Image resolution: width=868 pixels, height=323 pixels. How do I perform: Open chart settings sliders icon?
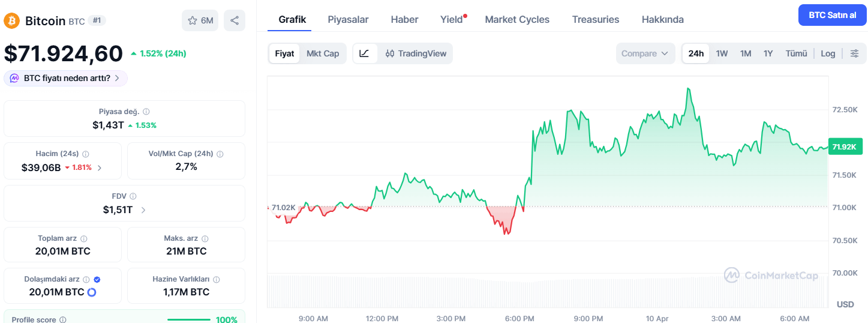point(855,53)
